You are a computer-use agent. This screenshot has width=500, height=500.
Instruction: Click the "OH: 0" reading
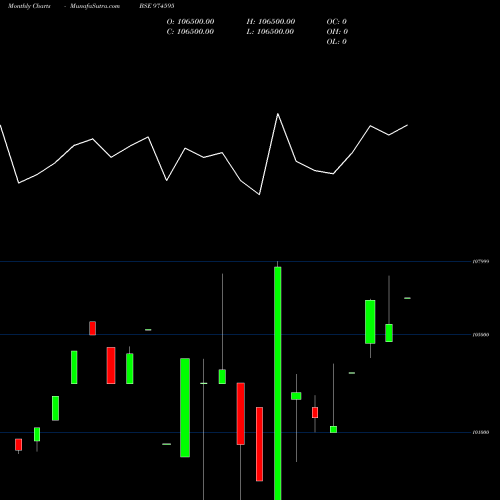pos(337,32)
